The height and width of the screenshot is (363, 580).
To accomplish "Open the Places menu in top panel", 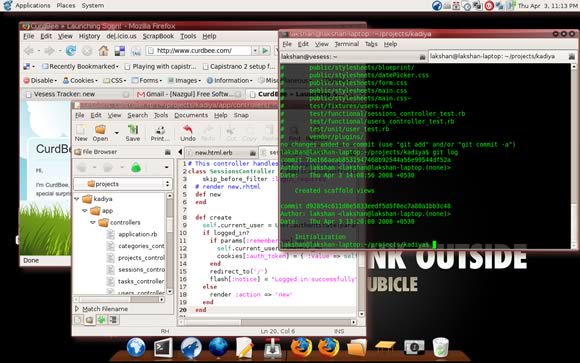I will (x=66, y=6).
